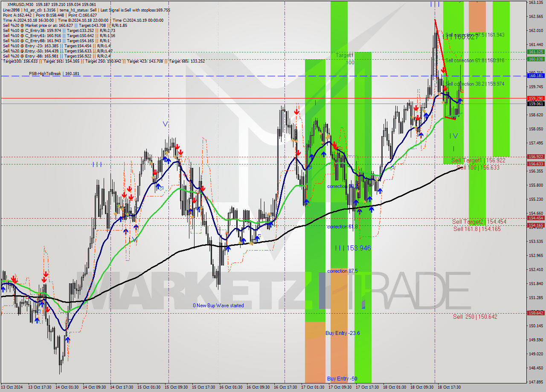Click the 17 Oct 09:30 time label
Image resolution: width=546 pixels, height=392 pixels.
340,387
